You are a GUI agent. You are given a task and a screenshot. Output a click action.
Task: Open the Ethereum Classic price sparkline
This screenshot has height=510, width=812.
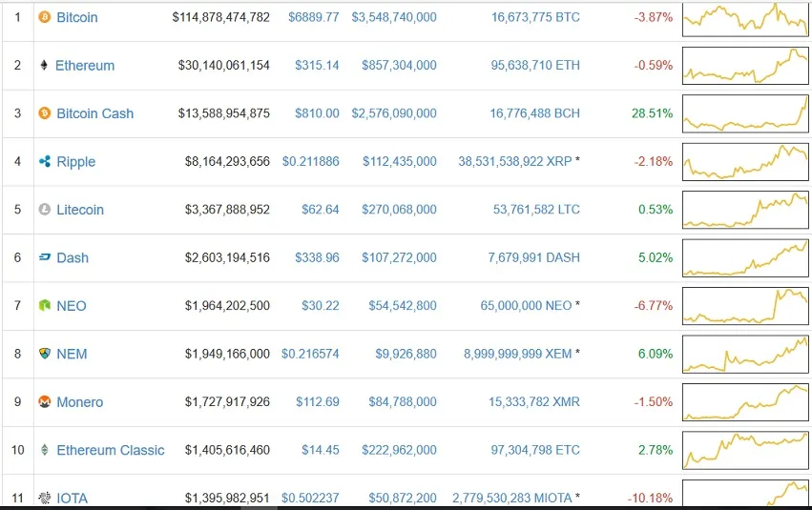click(745, 451)
